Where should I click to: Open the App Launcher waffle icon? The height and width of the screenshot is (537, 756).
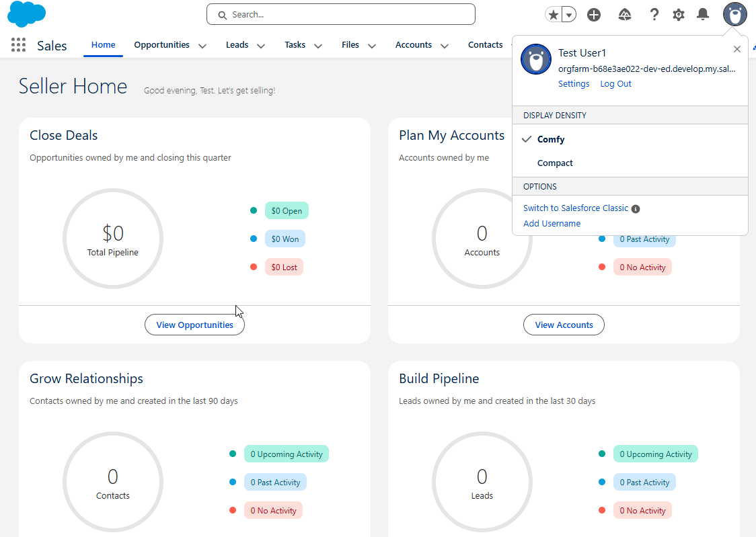tap(18, 44)
